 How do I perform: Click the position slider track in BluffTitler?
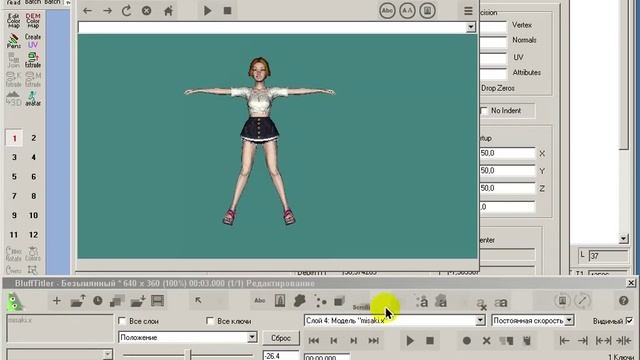pos(188,355)
